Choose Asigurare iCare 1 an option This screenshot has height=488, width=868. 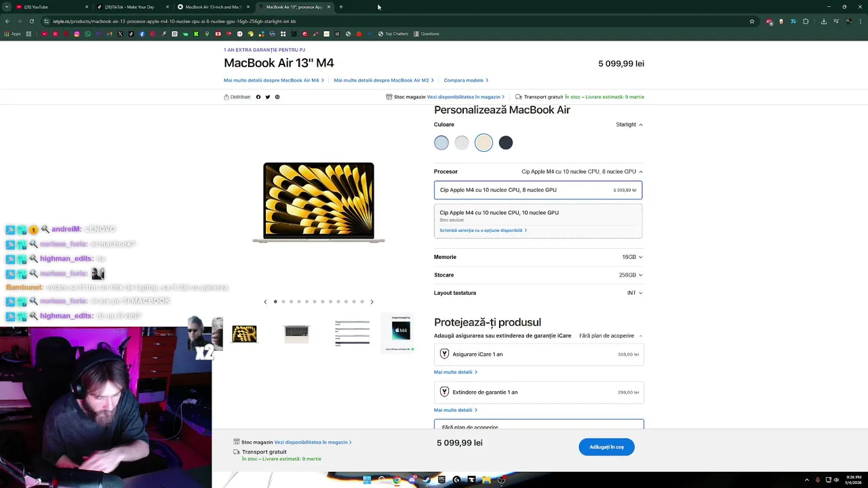538,354
